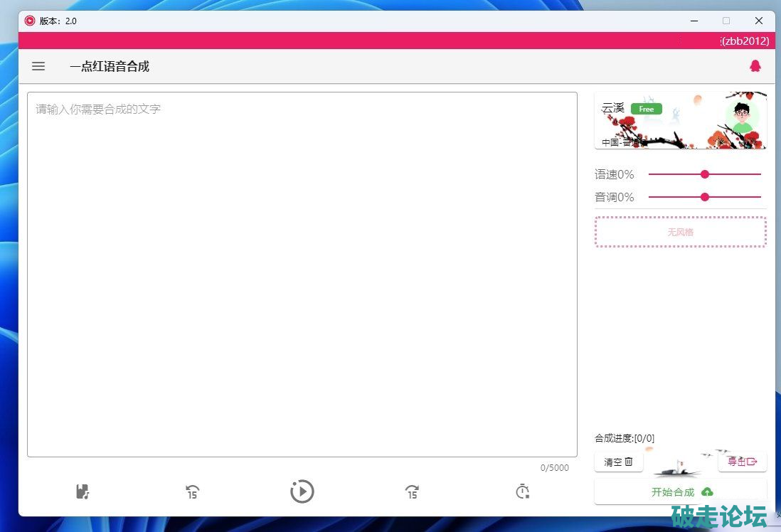The height and width of the screenshot is (532, 781).
Task: Skip forward 15 seconds
Action: [412, 491]
